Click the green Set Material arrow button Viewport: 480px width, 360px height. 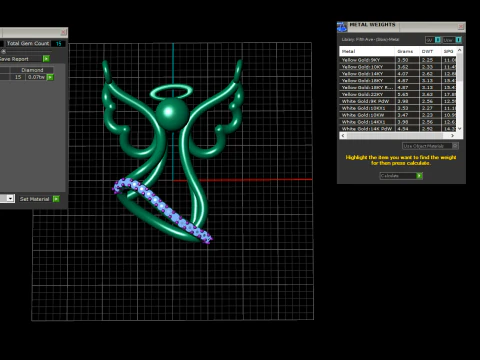(56, 199)
